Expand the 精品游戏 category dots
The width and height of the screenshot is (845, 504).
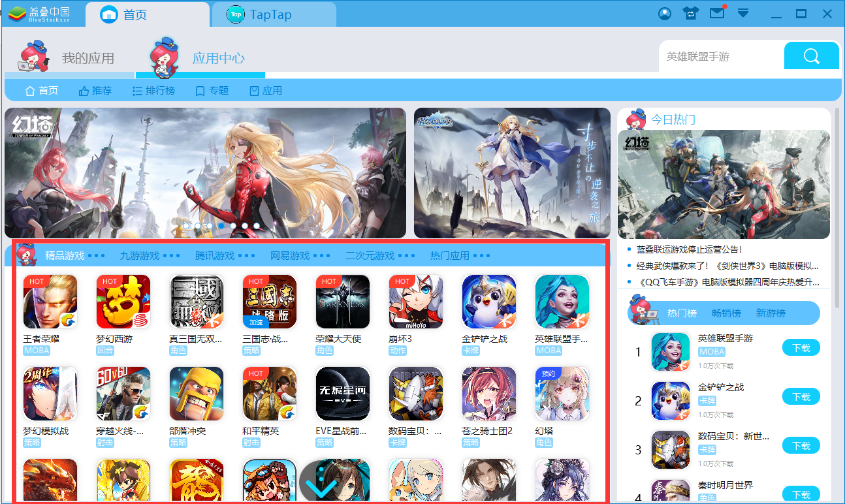(96, 255)
